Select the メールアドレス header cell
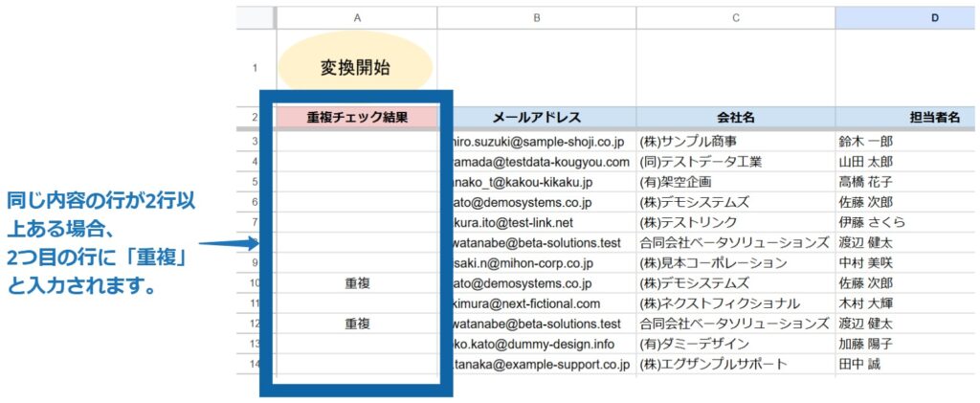The image size is (980, 403). [536, 118]
